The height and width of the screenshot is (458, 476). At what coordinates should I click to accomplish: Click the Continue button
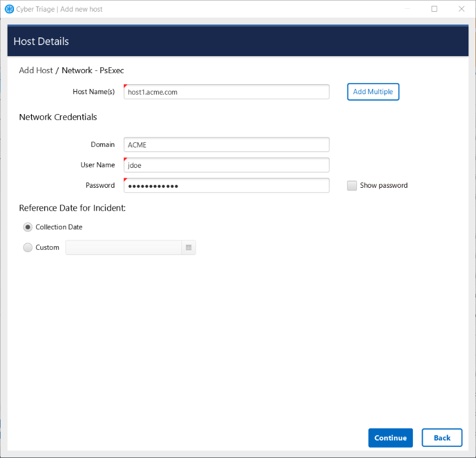pyautogui.click(x=390, y=438)
